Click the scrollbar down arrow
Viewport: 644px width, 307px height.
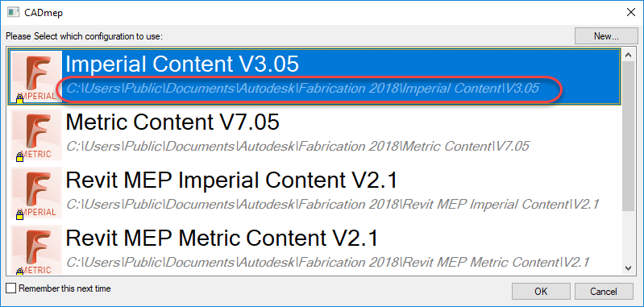pyautogui.click(x=628, y=268)
